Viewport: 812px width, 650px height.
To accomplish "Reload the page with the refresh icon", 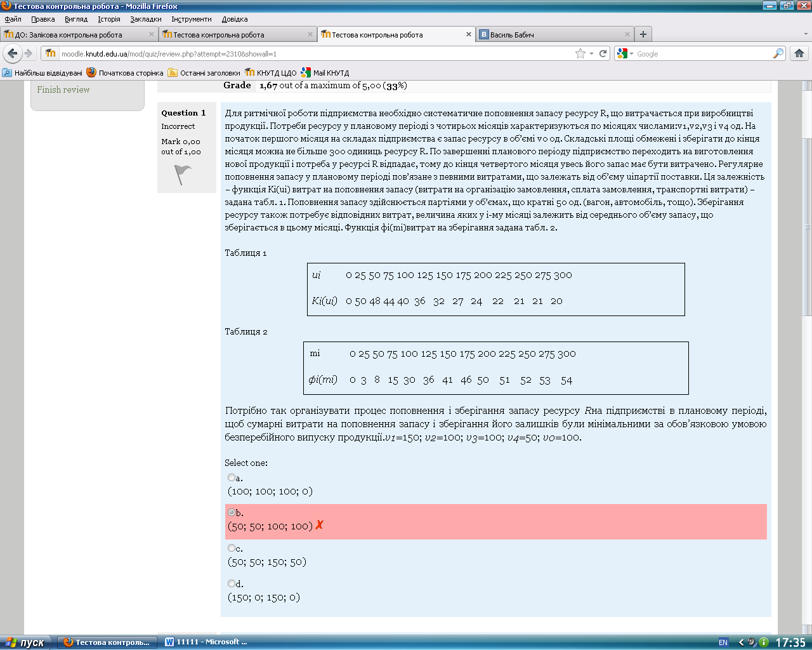I will point(603,53).
